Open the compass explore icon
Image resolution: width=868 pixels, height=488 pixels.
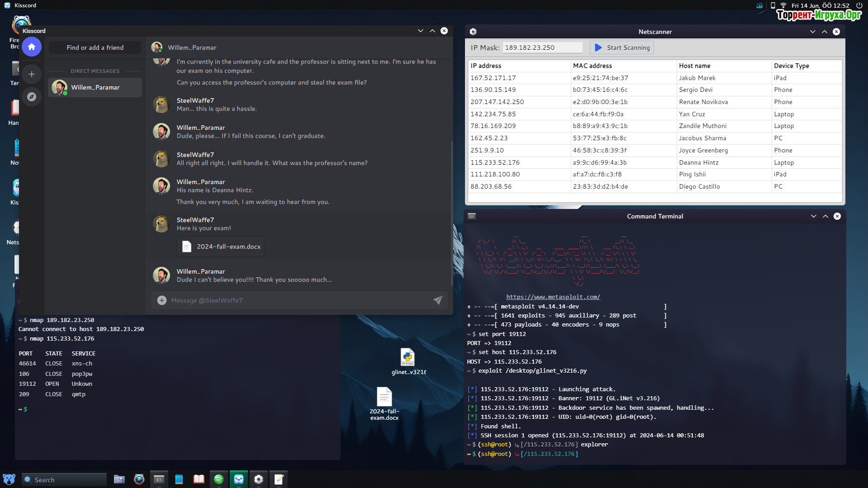tap(32, 97)
